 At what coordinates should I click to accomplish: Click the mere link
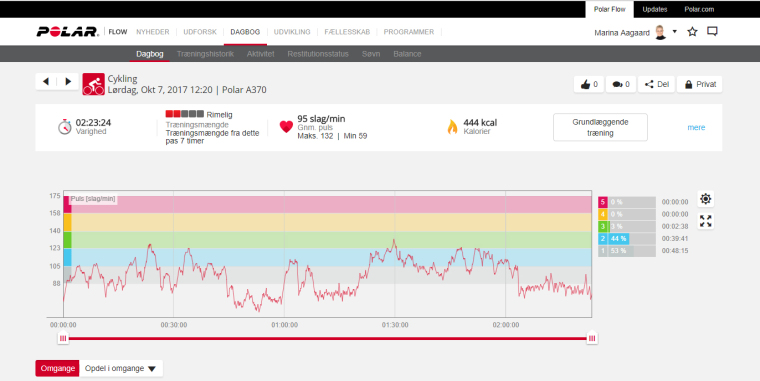coord(696,127)
